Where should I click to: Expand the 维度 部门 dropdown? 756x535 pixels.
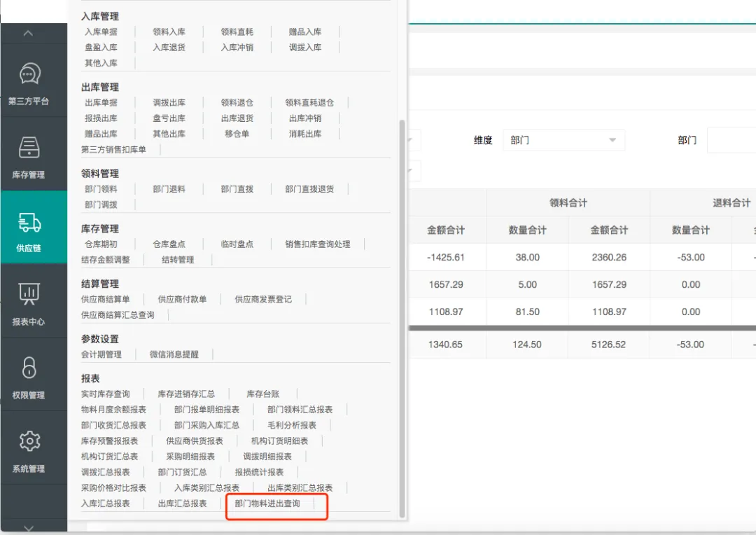click(563, 140)
